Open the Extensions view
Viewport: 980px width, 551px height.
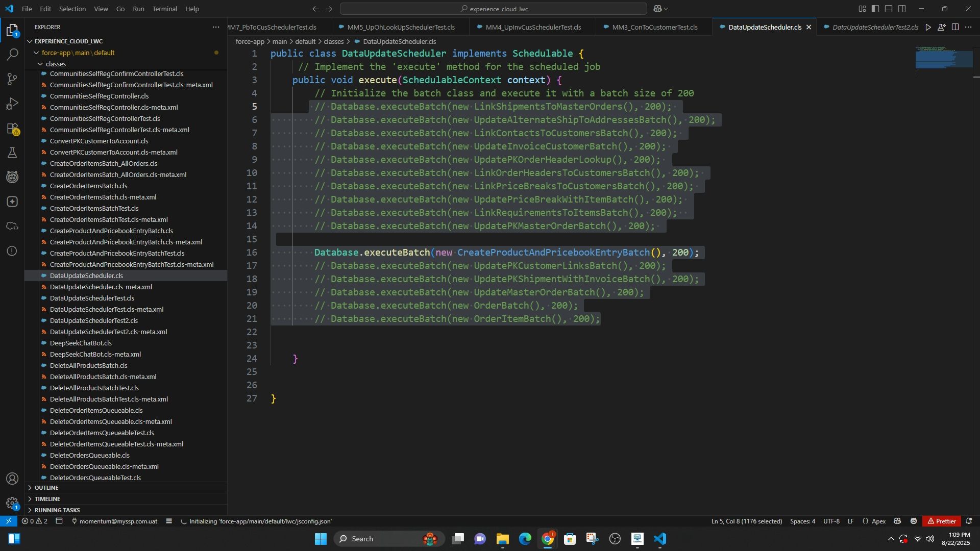point(12,129)
